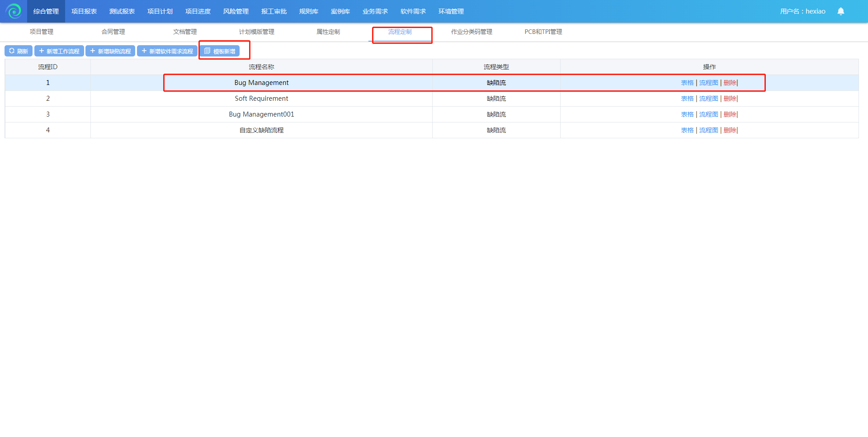Click 新增缺陷流程 plus button
The height and width of the screenshot is (437, 868).
click(x=110, y=51)
